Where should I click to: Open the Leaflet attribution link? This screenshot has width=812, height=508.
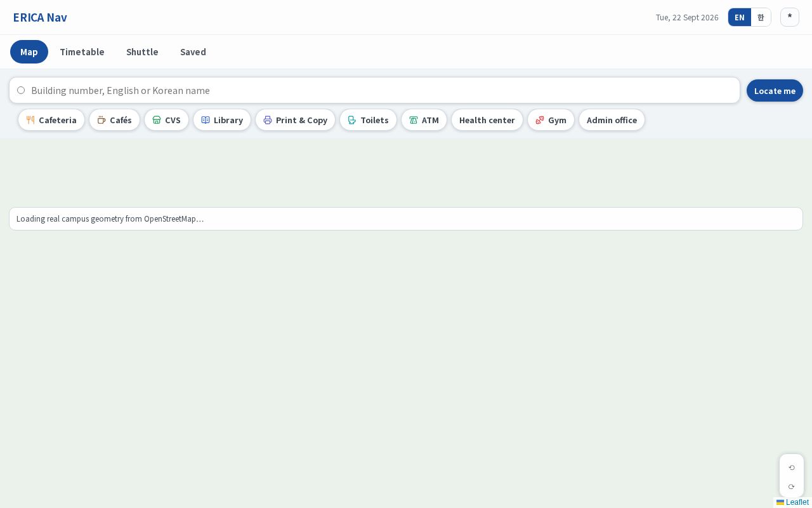tap(793, 502)
